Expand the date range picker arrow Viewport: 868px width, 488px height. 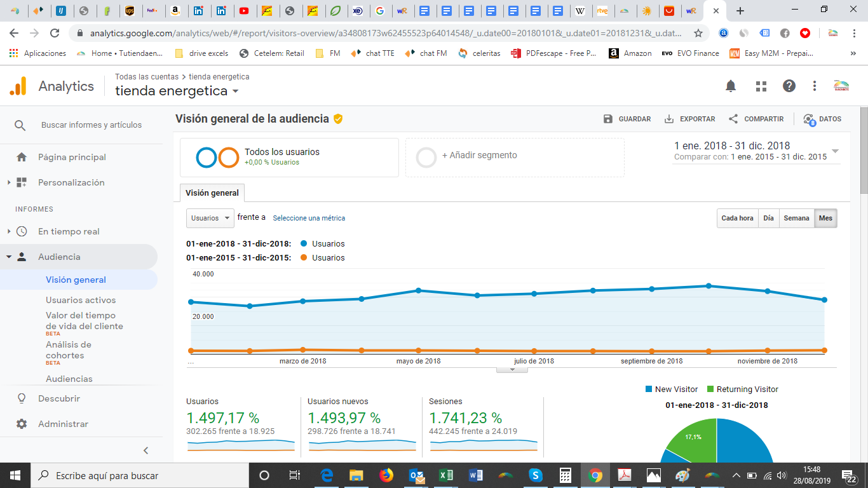point(835,151)
